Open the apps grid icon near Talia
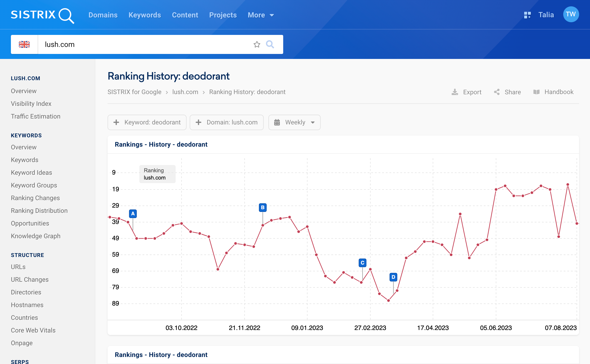Image resolution: width=590 pixels, height=364 pixels. (x=527, y=15)
